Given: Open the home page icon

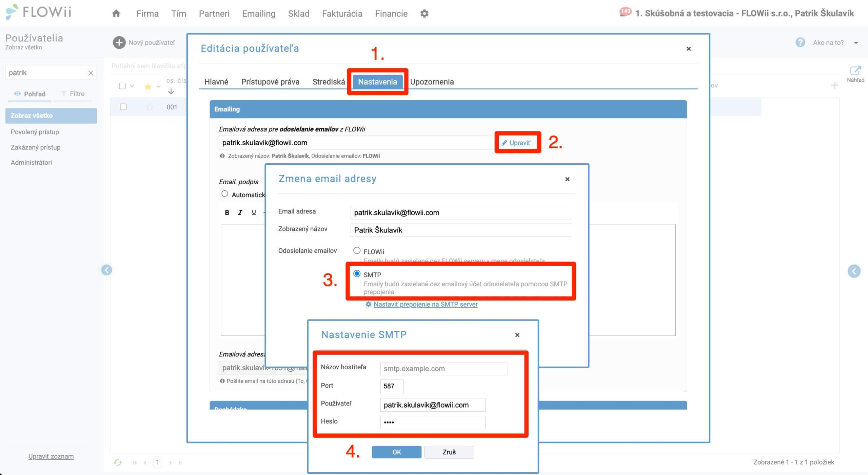Looking at the screenshot, I should coord(116,14).
